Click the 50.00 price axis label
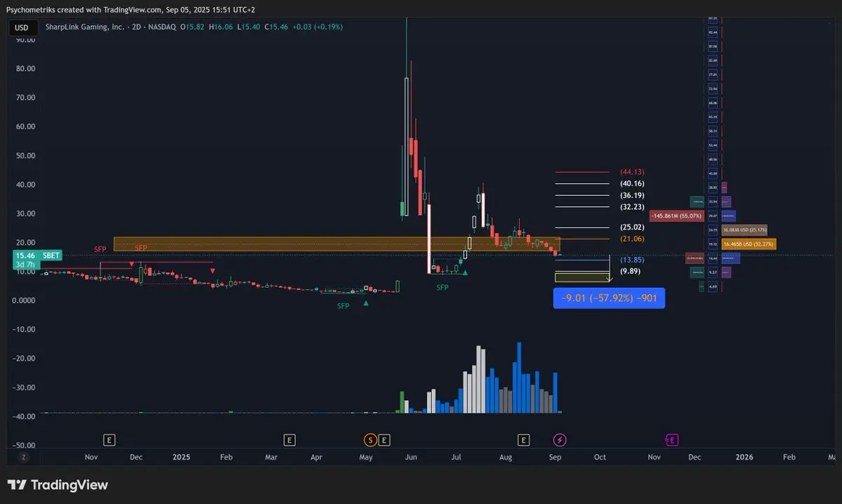This screenshot has height=504, width=842. (26, 156)
